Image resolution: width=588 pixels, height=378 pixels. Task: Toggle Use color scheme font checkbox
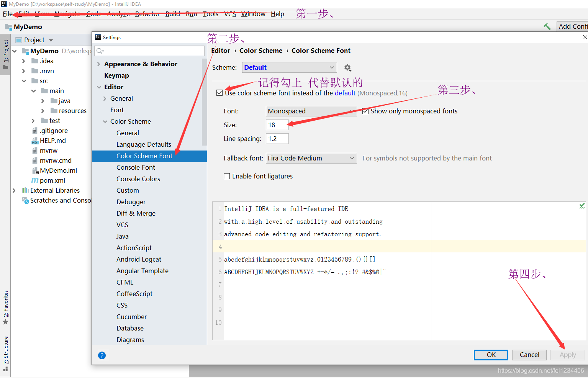[x=219, y=93]
